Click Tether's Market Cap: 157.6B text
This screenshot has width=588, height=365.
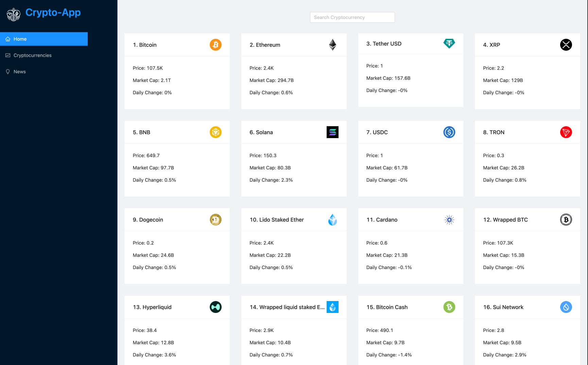(388, 78)
